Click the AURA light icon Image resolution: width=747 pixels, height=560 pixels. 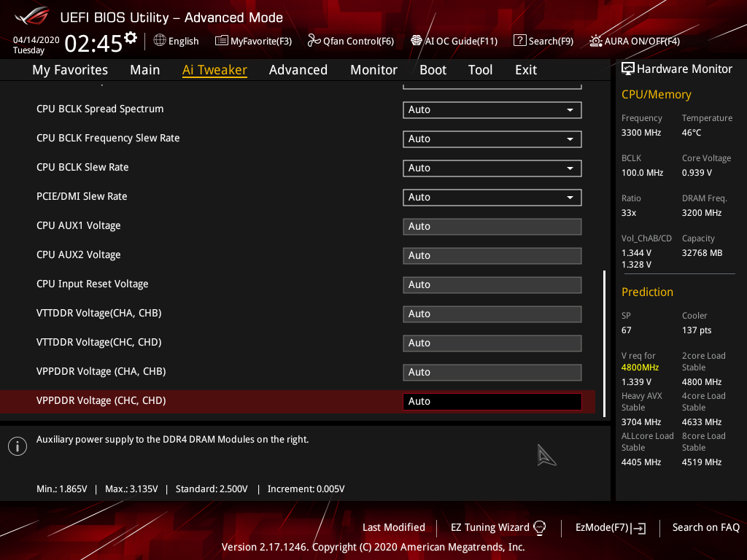pos(595,41)
